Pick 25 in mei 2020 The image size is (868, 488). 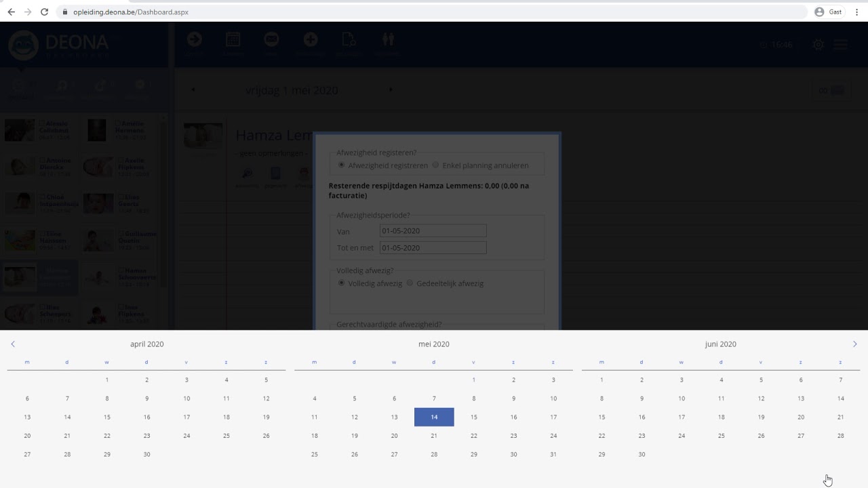coord(314,454)
